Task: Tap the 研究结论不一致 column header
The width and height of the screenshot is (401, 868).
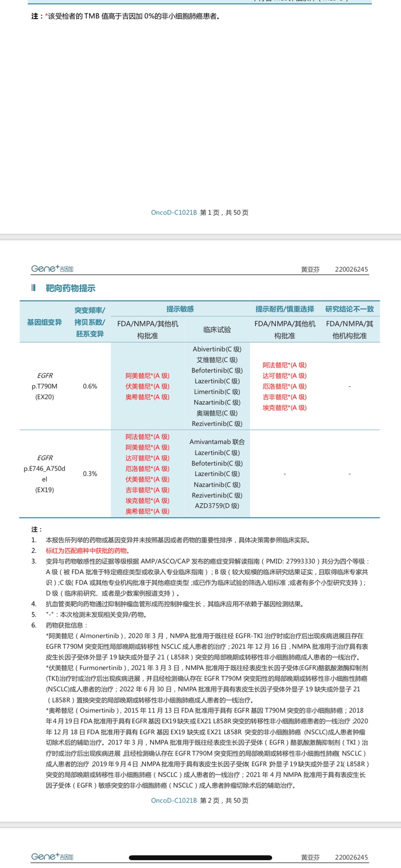Action: click(x=350, y=309)
